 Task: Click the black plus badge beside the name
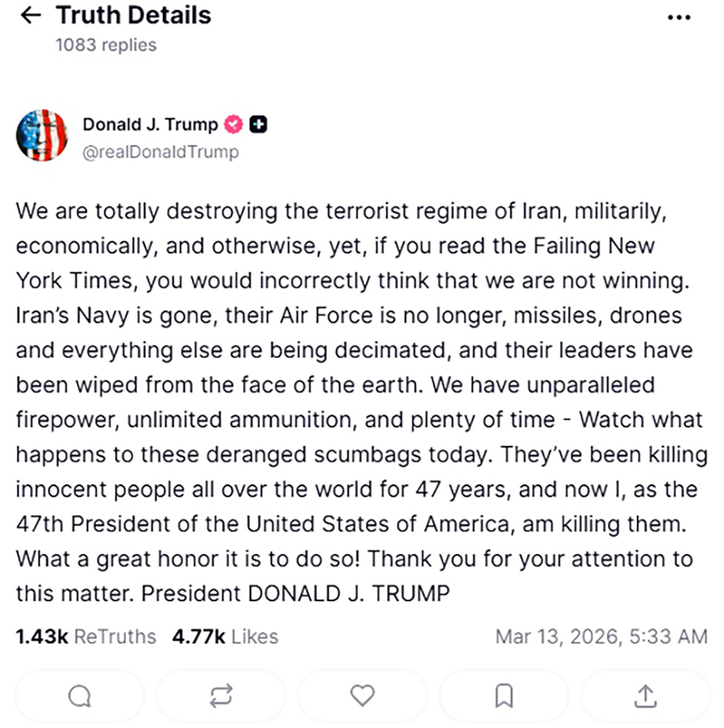click(x=258, y=125)
